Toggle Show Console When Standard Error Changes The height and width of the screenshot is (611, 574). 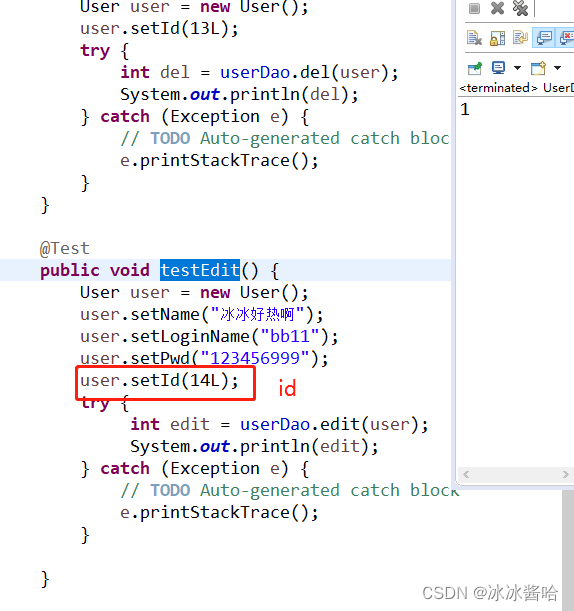click(566, 38)
